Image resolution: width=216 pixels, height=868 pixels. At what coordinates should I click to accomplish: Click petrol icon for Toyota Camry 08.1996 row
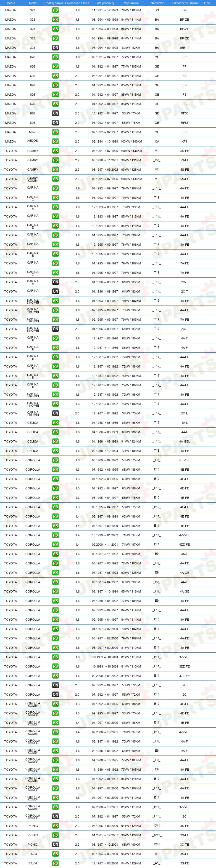coord(55,160)
